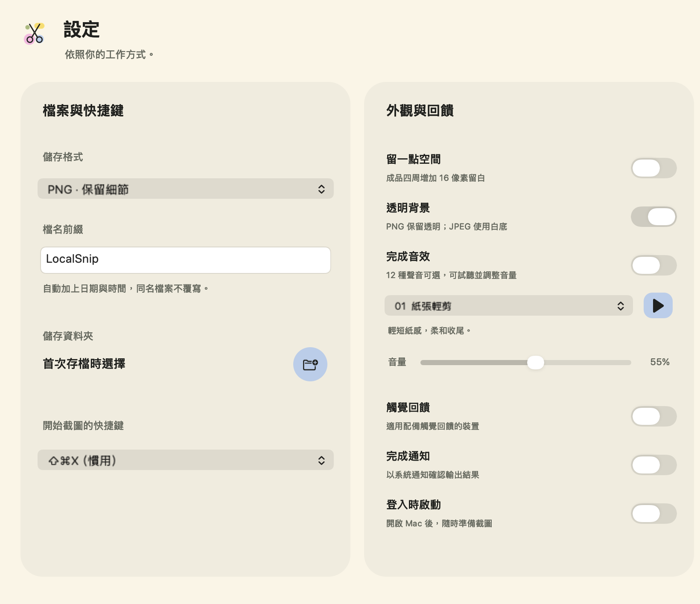This screenshot has width=700, height=604.
Task: Click the 開始截圖的快捷鍵 label
Action: pyautogui.click(x=83, y=426)
